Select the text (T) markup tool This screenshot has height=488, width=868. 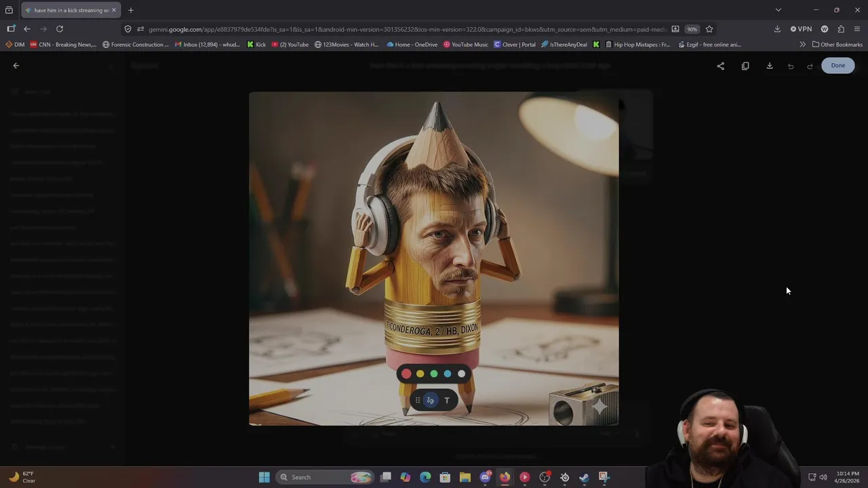point(447,401)
